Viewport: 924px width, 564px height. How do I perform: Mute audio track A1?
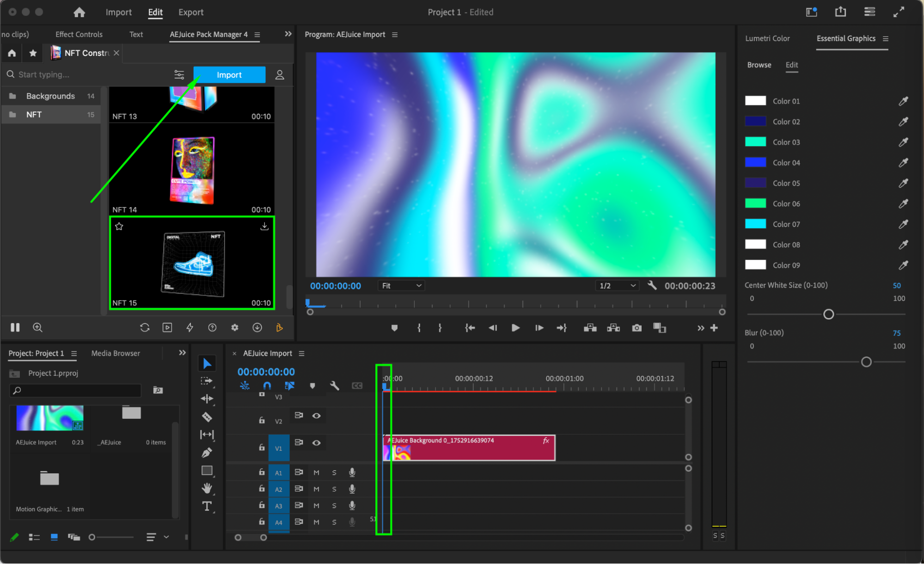[316, 472]
